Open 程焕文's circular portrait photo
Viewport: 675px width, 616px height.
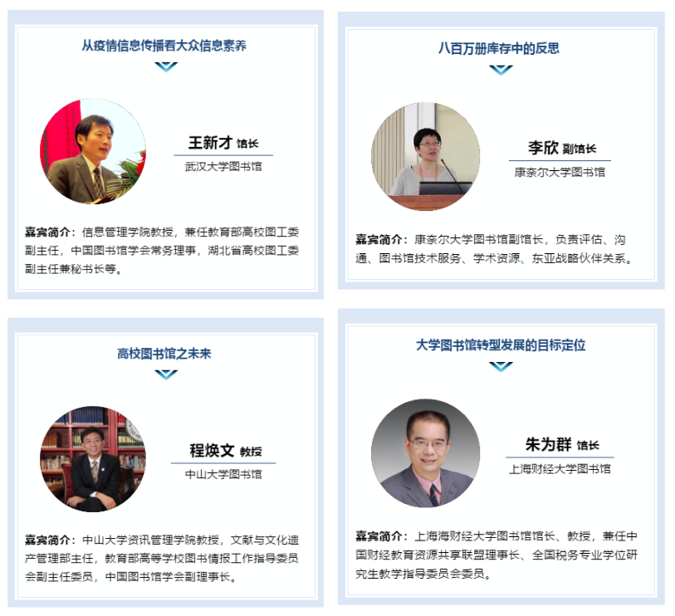[93, 459]
